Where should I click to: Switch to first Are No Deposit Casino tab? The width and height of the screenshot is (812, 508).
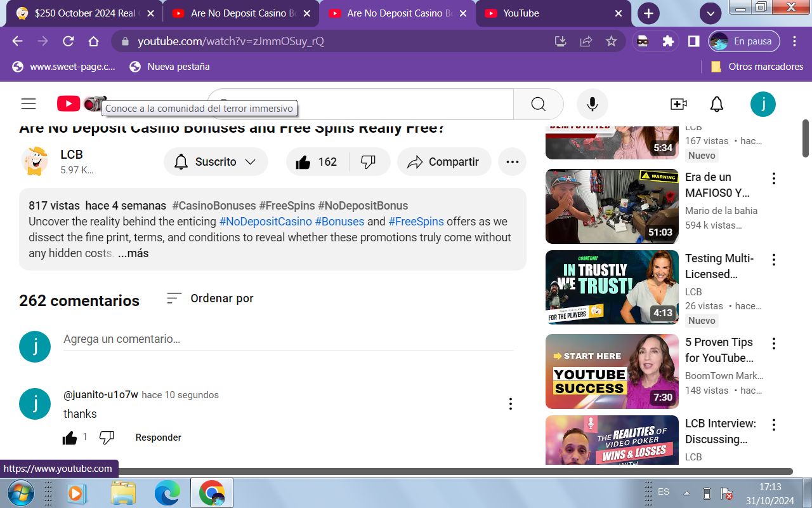[x=241, y=13]
